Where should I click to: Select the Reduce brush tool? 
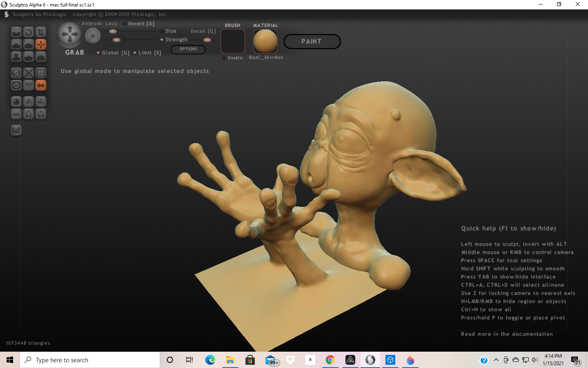pyautogui.click(x=16, y=73)
